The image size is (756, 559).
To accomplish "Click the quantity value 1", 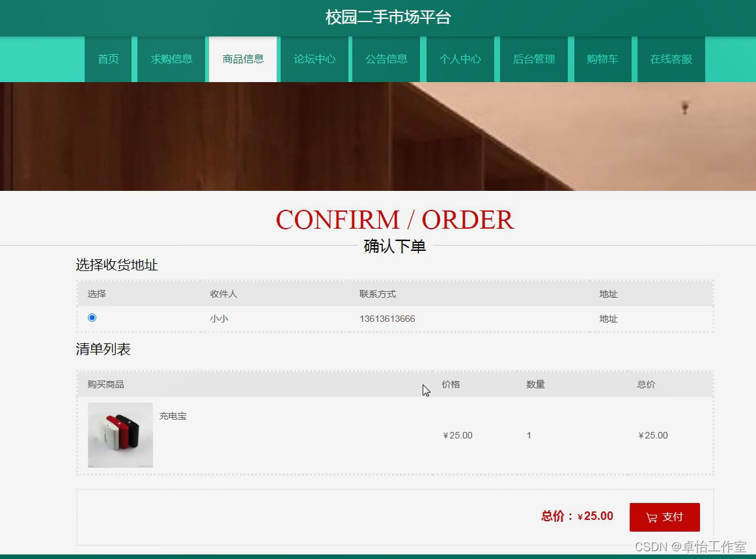I will click(x=529, y=435).
